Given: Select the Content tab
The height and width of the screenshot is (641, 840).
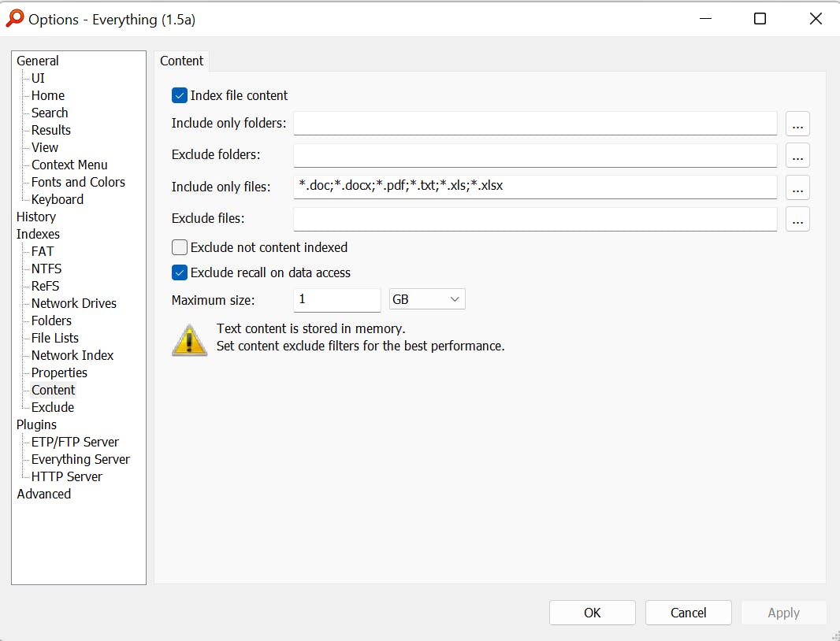Looking at the screenshot, I should [181, 61].
